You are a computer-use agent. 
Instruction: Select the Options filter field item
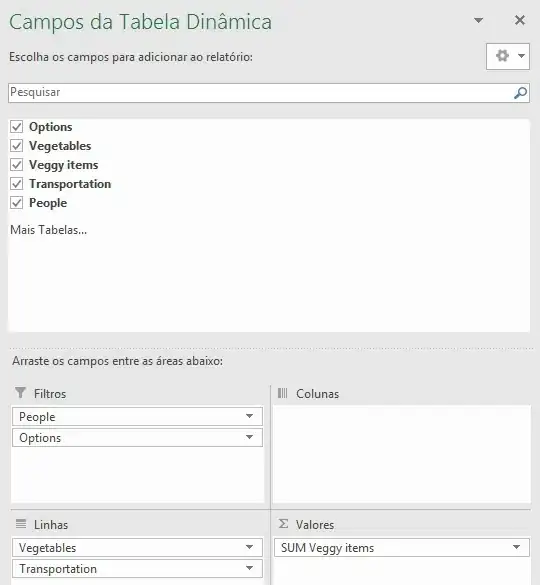pos(137,438)
